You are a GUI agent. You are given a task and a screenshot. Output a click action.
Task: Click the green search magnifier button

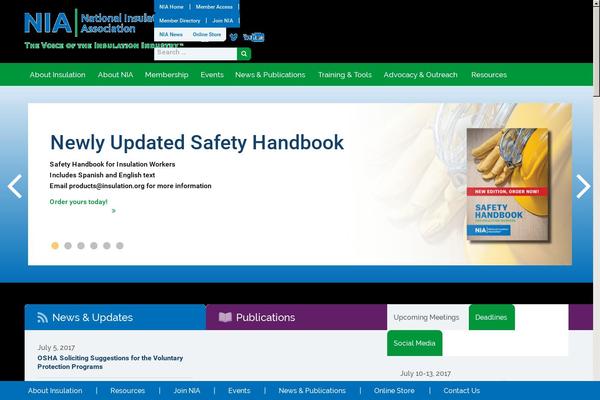pos(244,54)
